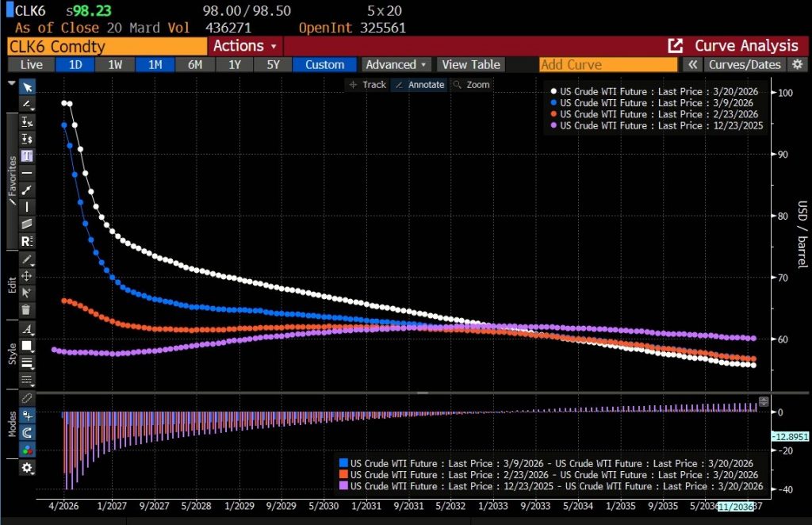The width and height of the screenshot is (812, 525).
Task: Select the arrow pointer tool
Action: tap(27, 87)
